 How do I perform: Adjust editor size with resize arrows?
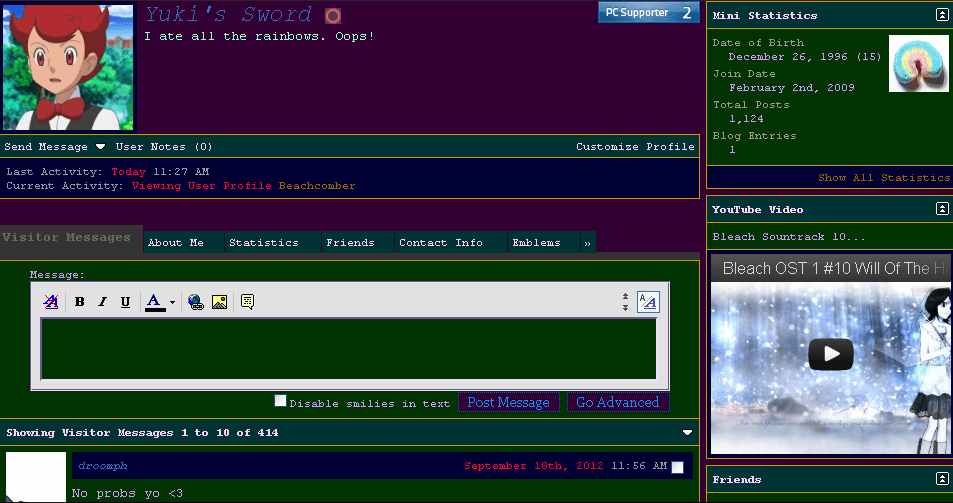[625, 302]
